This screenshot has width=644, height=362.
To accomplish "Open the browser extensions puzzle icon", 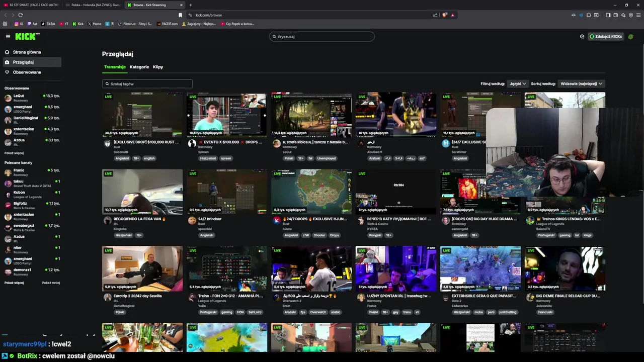I will coord(589,15).
